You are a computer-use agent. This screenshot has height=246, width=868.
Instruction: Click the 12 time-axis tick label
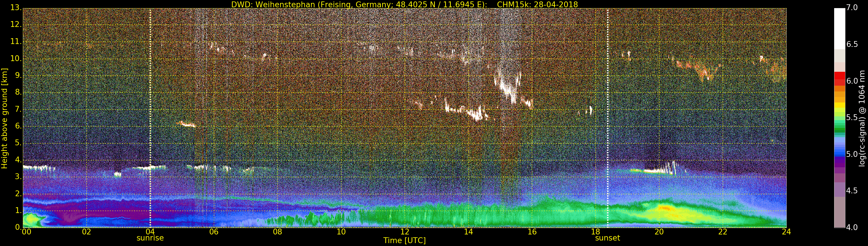pyautogui.click(x=405, y=232)
